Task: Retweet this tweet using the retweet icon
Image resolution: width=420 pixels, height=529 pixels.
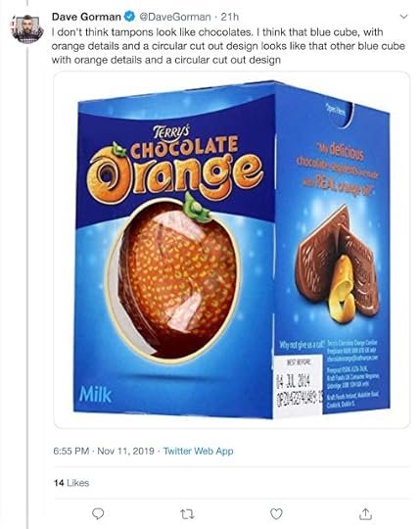Action: pyautogui.click(x=187, y=514)
